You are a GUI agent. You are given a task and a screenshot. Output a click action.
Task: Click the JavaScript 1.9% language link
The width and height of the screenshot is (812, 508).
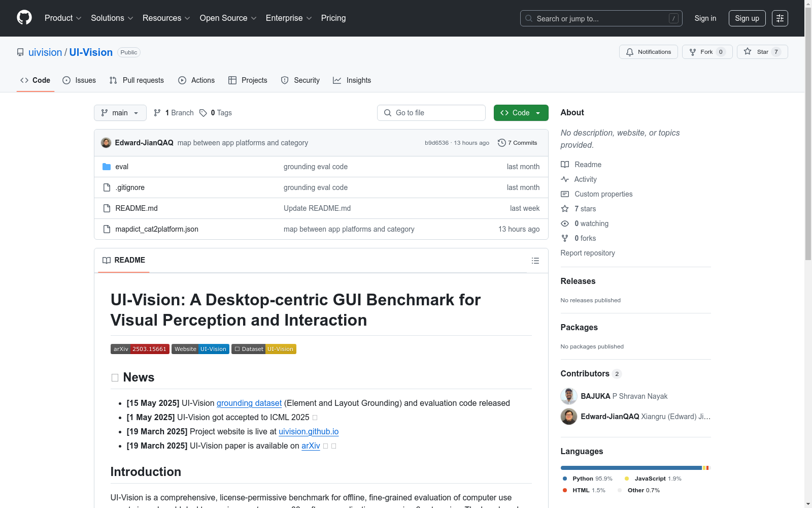pyautogui.click(x=653, y=479)
